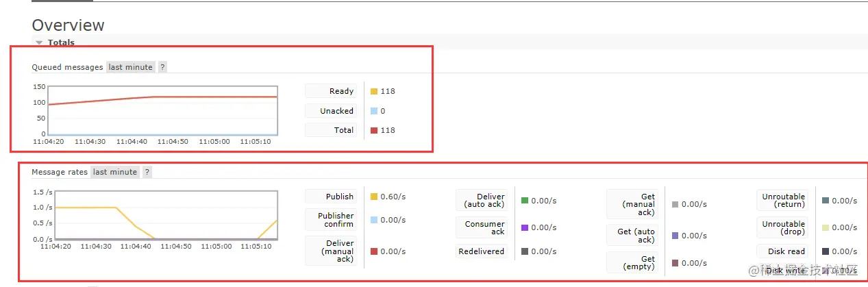868x287 pixels.
Task: Open the Message rates 'last minute' range selector
Action: coord(115,172)
